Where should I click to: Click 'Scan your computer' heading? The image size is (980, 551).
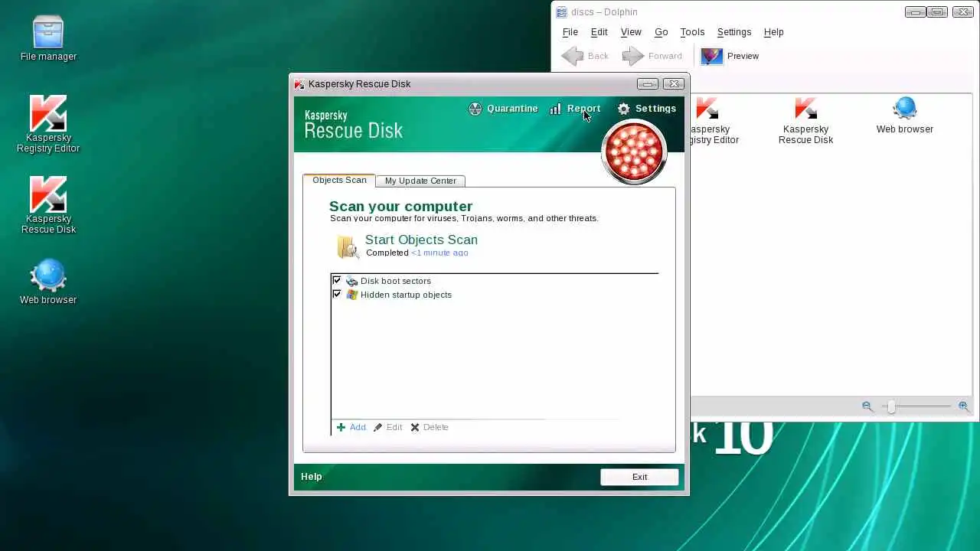pyautogui.click(x=400, y=206)
